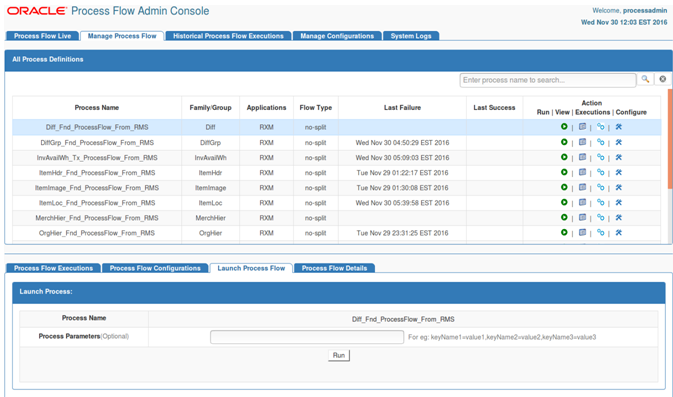Select the ItemHdr_Fnd_ProcessFlow_From_RMS row name
Viewport: 673px width, 397px height.
(97, 173)
